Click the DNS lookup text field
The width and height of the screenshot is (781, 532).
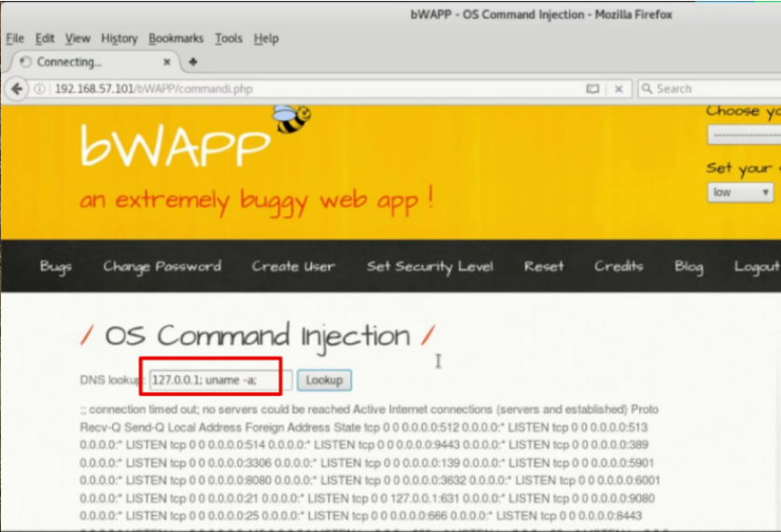(221, 380)
